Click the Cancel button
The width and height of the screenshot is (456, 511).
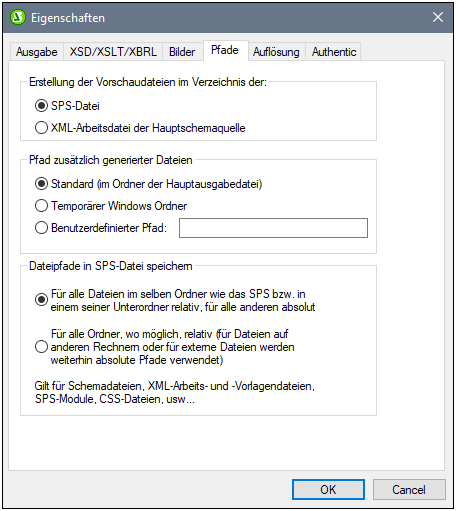[409, 489]
